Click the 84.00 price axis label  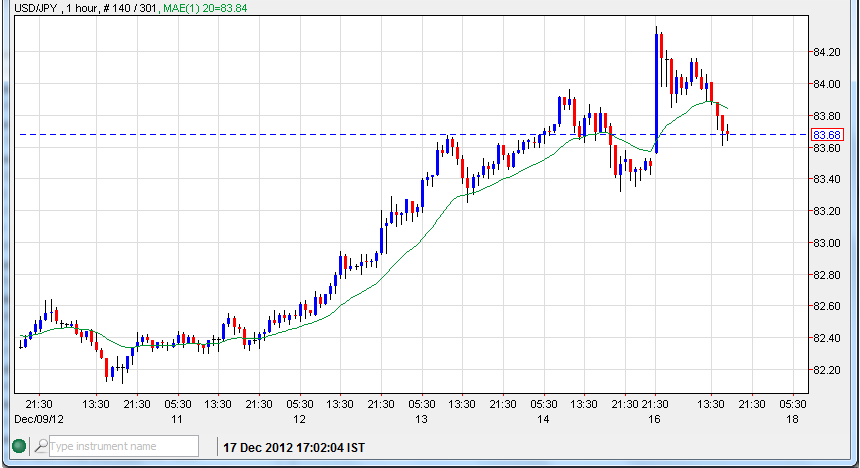click(x=827, y=84)
